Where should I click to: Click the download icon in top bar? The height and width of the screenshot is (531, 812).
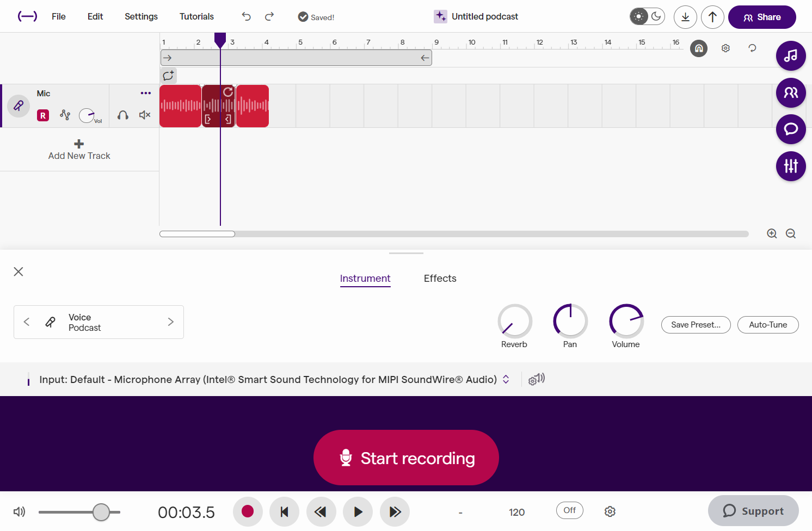[685, 17]
